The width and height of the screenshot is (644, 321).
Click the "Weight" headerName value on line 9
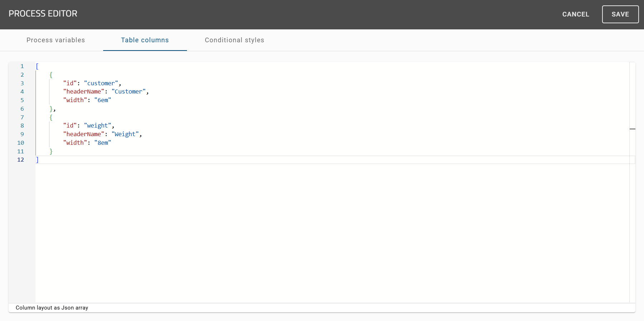tap(125, 134)
